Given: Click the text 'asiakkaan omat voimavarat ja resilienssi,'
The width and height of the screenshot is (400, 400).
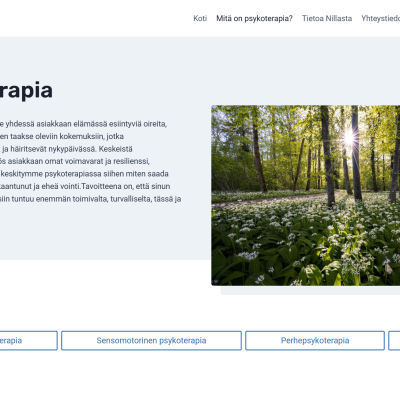Looking at the screenshot, I should [79, 161].
